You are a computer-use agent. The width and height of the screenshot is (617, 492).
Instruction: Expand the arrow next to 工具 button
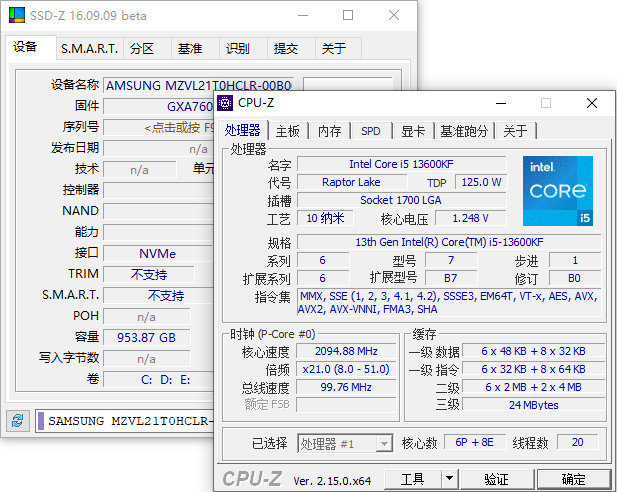(x=450, y=479)
